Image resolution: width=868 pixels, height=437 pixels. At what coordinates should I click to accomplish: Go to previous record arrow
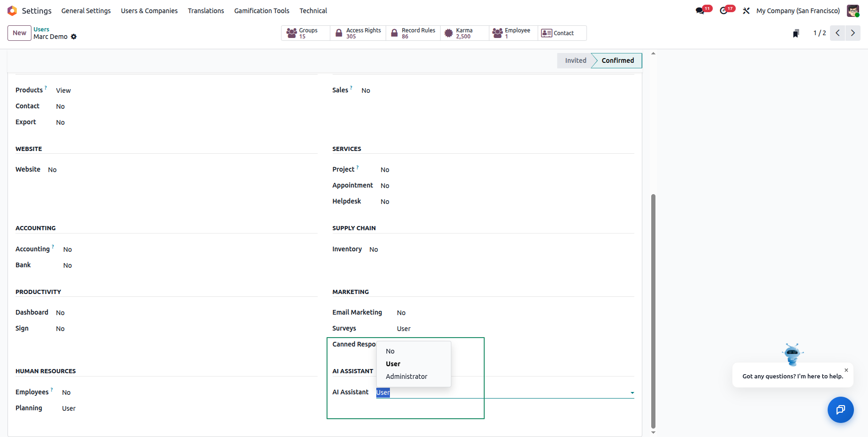838,33
